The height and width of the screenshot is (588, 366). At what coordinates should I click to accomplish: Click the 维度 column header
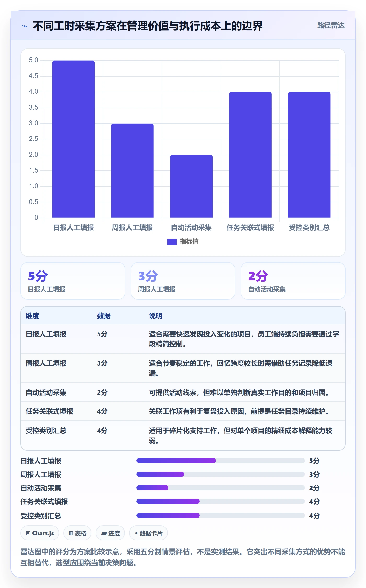(x=32, y=316)
